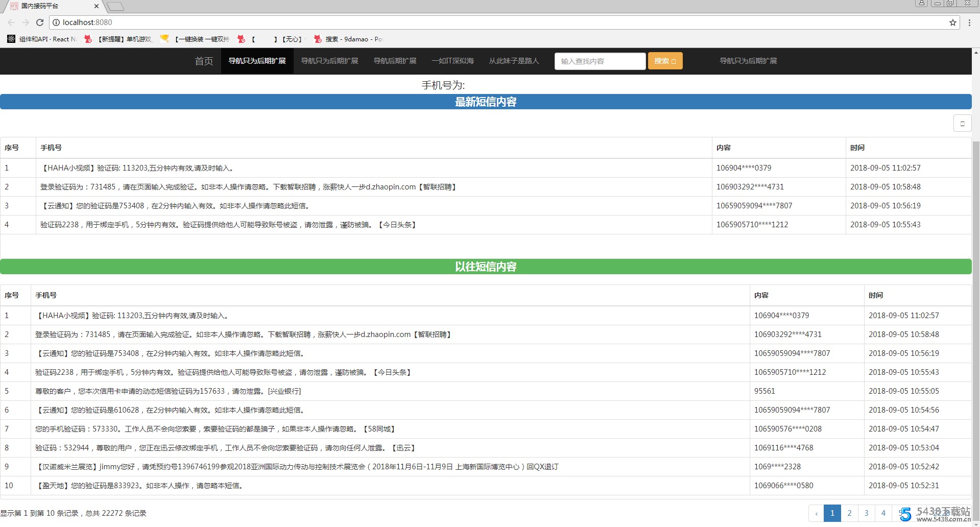The width and height of the screenshot is (980, 527).
Task: Open the 搜索 - 9damao bookmark
Action: point(348,39)
